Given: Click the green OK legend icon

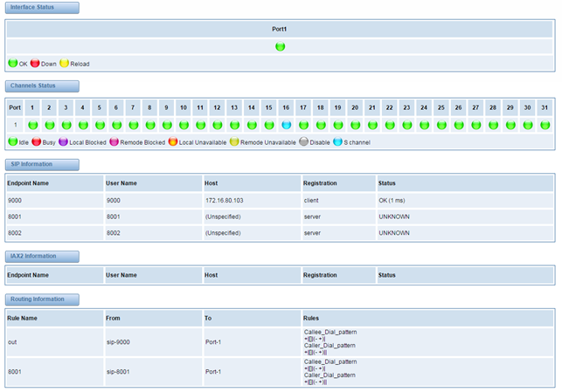Looking at the screenshot, I should (13, 63).
